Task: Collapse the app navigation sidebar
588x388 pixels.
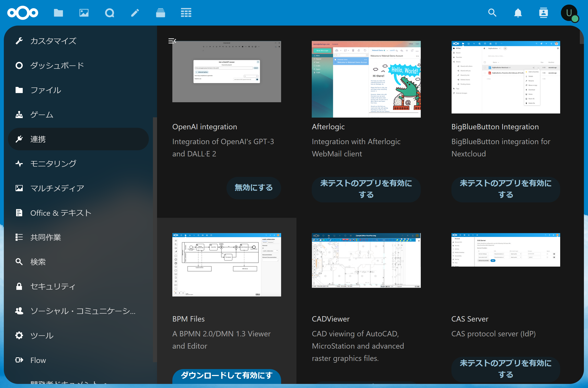Action: click(172, 41)
